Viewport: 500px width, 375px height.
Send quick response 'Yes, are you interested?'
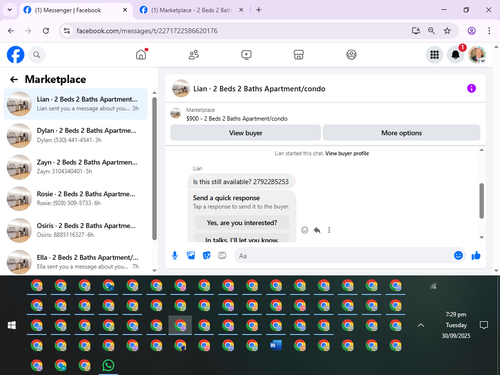tap(242, 223)
